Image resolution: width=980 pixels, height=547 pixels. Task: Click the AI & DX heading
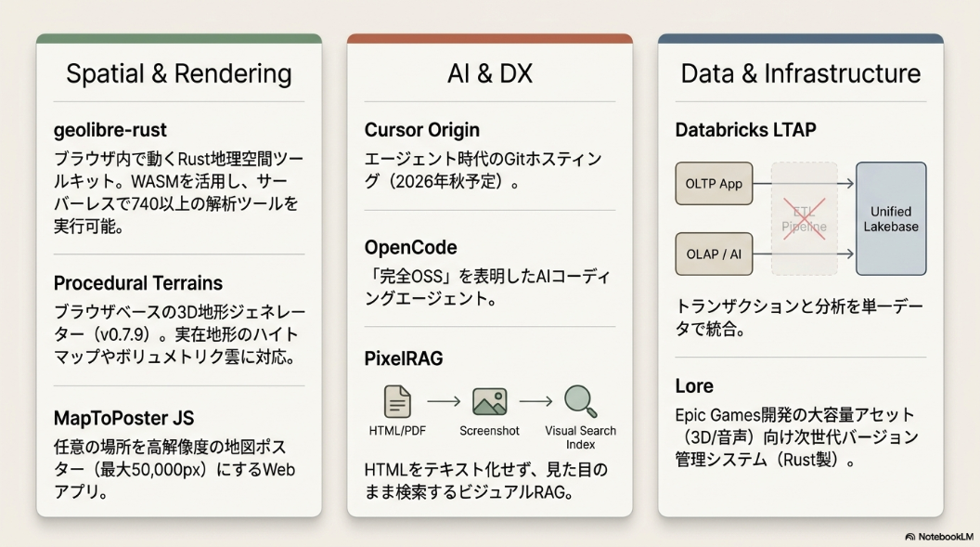(x=490, y=73)
